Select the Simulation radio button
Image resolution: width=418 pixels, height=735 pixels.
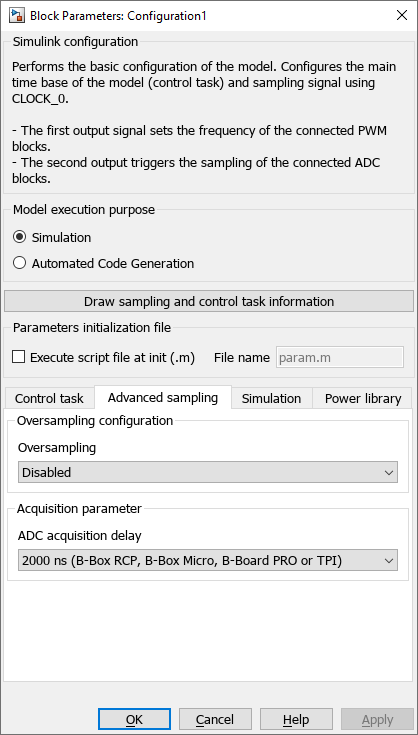[x=19, y=237]
